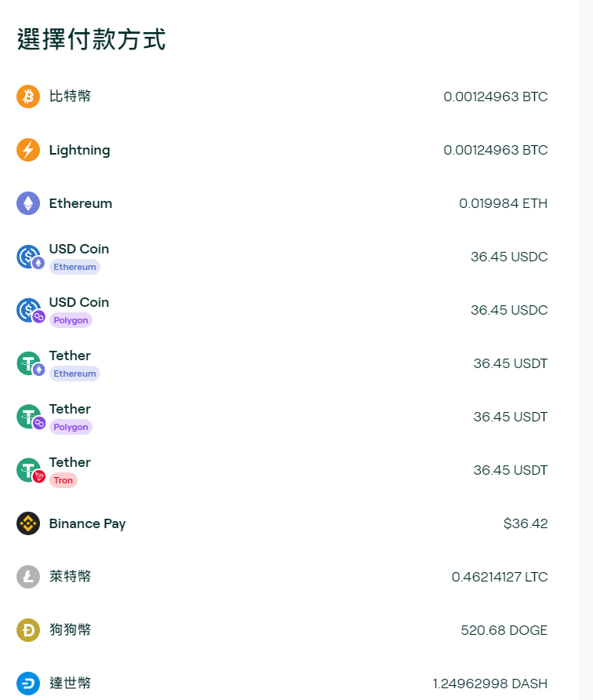Image resolution: width=593 pixels, height=700 pixels.
Task: Click the Lightning bolt icon
Action: [x=28, y=150]
